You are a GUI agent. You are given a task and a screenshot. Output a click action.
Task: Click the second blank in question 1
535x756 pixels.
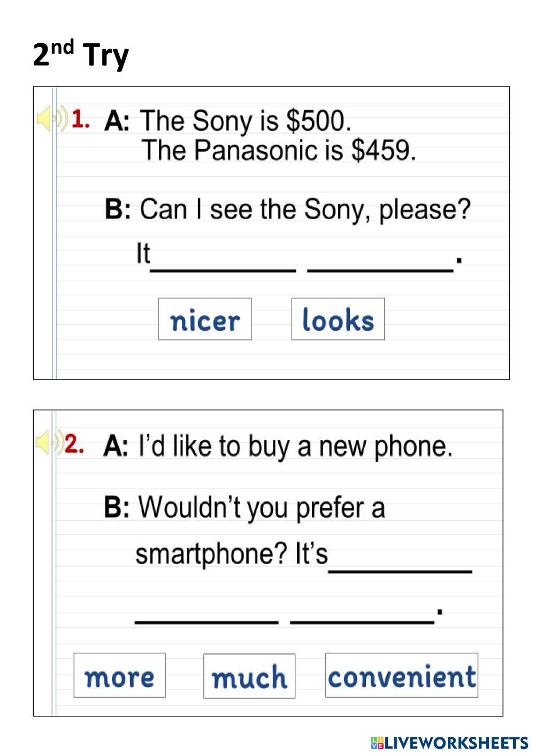point(380,263)
